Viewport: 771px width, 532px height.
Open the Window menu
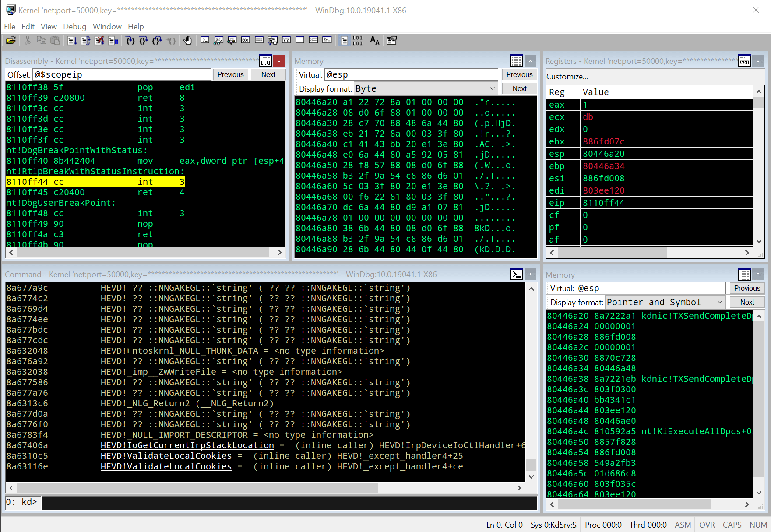107,27
